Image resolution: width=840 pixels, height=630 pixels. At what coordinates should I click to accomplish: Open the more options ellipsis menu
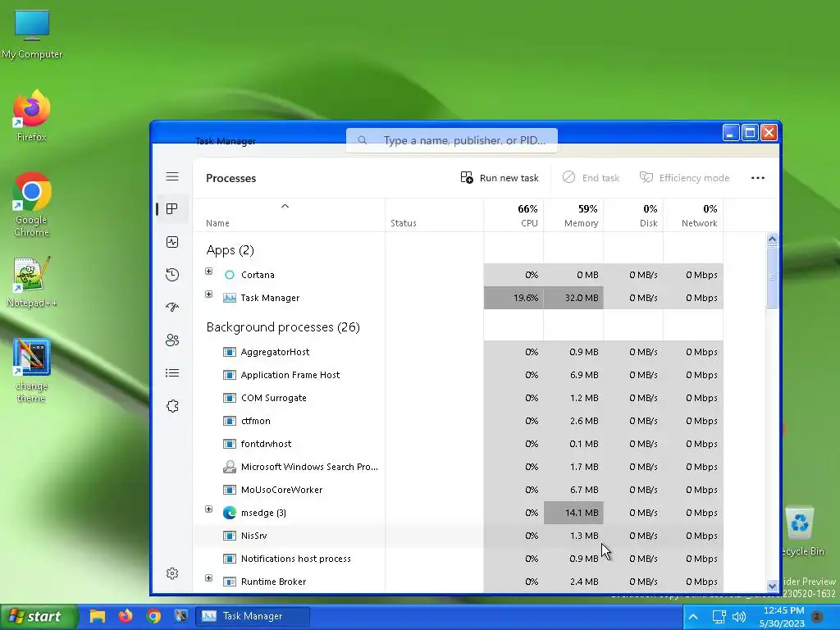coord(757,178)
